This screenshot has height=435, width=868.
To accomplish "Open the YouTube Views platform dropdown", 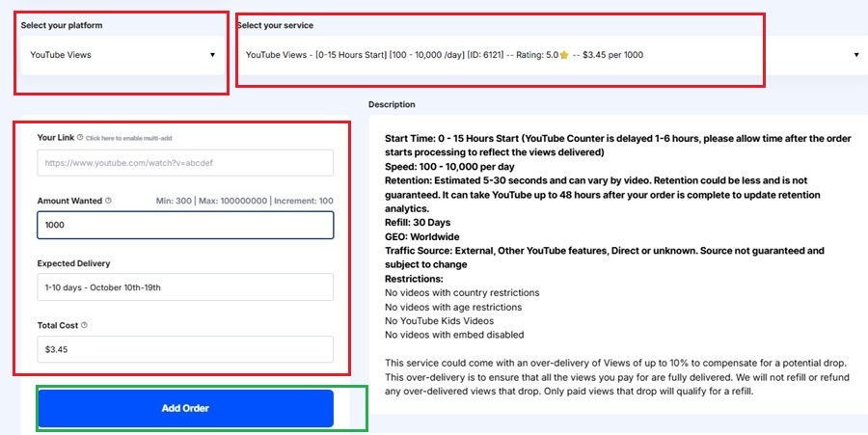I will 122,55.
